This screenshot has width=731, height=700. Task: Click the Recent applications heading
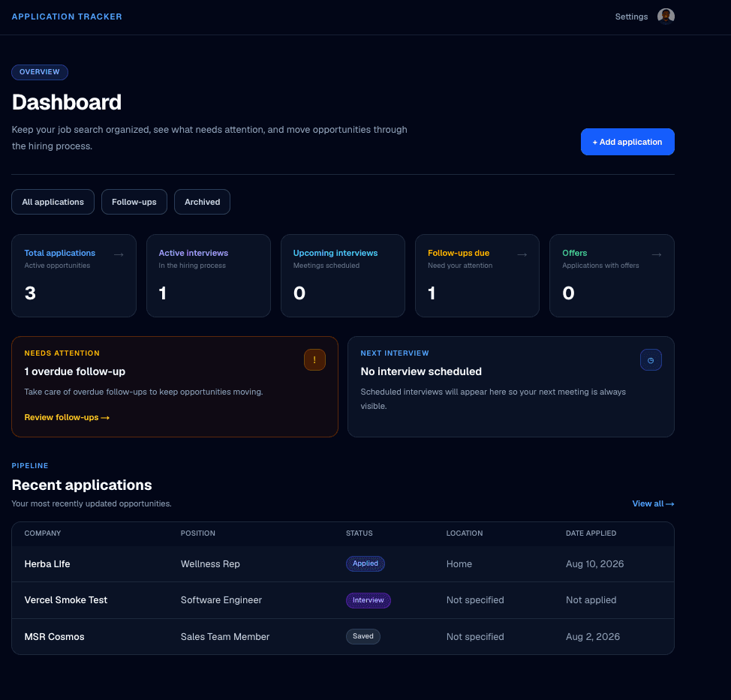click(82, 485)
